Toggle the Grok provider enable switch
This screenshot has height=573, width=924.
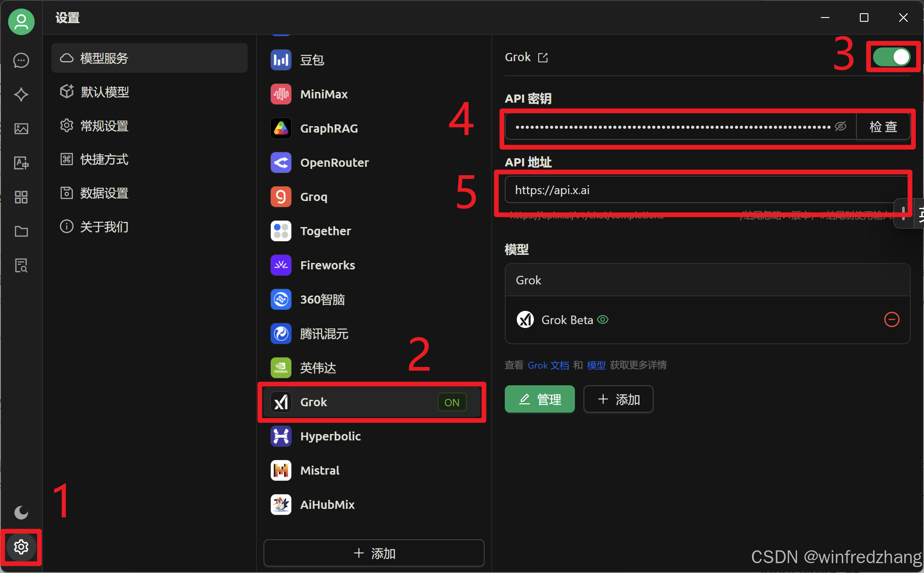(892, 57)
